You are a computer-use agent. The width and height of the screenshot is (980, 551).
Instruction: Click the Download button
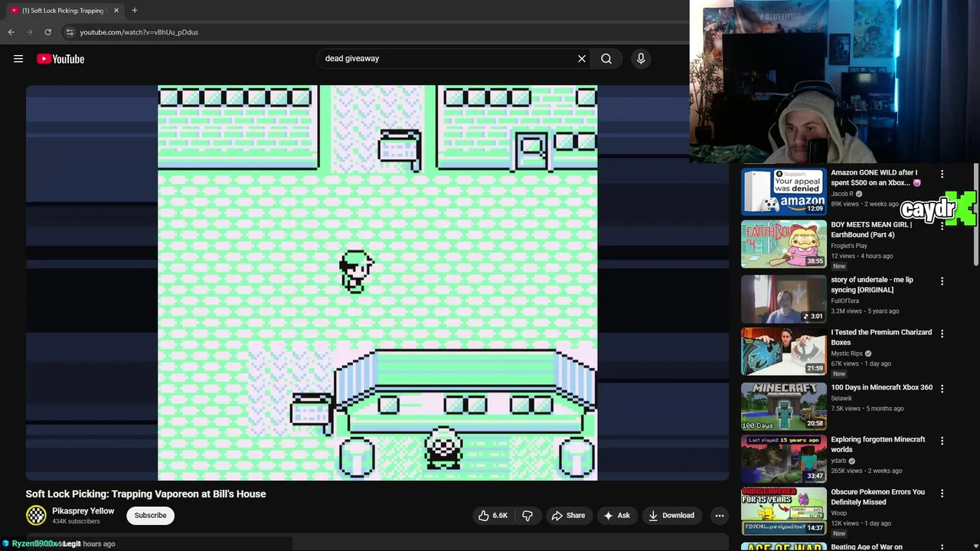coord(671,515)
